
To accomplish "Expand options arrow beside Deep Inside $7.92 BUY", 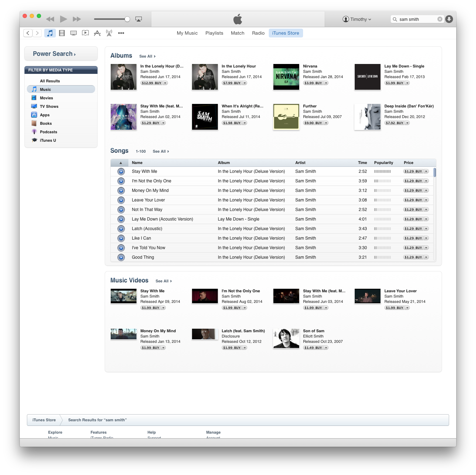I will 407,123.
